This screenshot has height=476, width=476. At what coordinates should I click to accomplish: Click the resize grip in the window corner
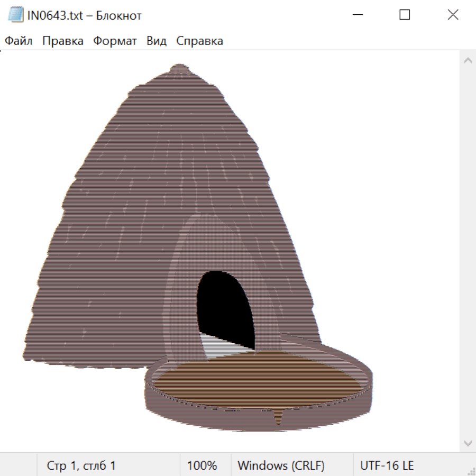471,471
